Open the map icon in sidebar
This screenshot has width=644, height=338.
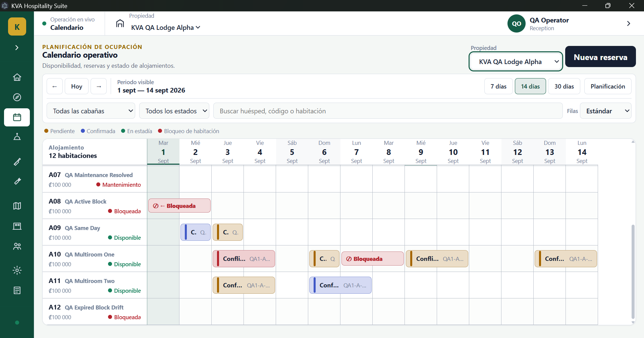(17, 206)
